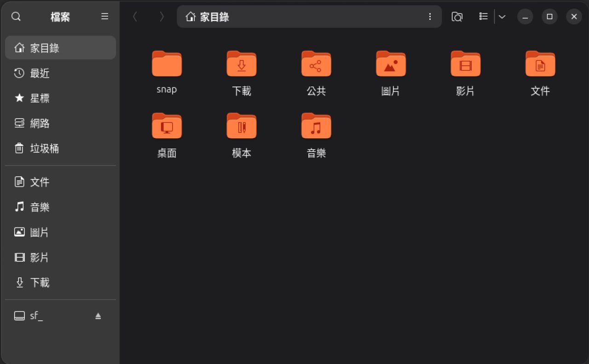This screenshot has height=364, width=589.
Task: Open 音樂 bookmark in the sidebar
Action: pyautogui.click(x=40, y=207)
